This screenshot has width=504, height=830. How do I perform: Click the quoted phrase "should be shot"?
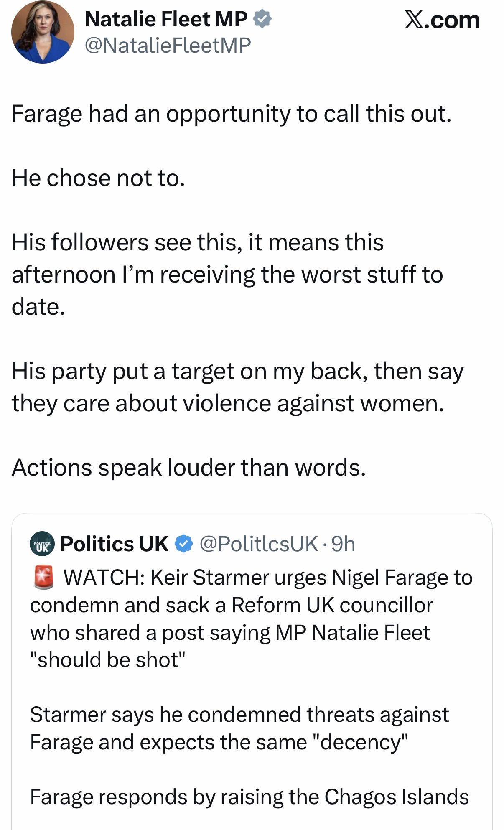(x=107, y=660)
